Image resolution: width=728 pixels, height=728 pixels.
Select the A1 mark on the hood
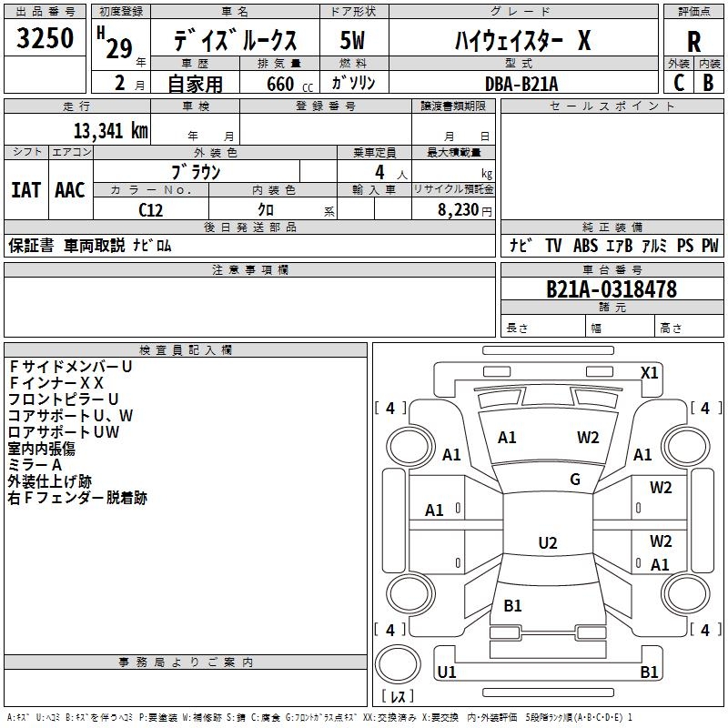tap(507, 438)
